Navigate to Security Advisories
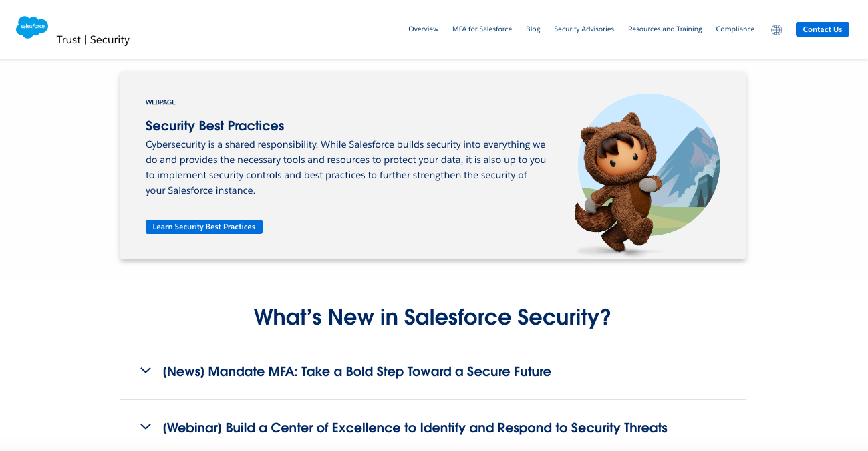Screen dimensions: 868x451 point(583,29)
